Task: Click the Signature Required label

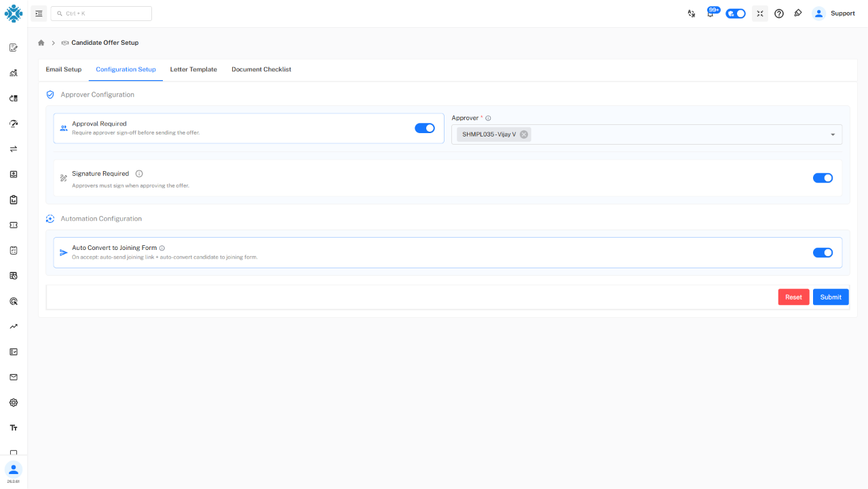Action: click(x=100, y=174)
